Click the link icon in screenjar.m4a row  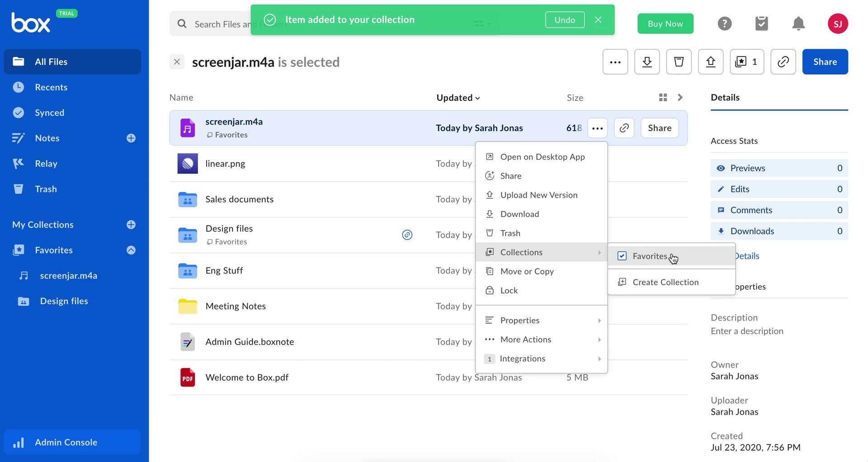coord(624,128)
